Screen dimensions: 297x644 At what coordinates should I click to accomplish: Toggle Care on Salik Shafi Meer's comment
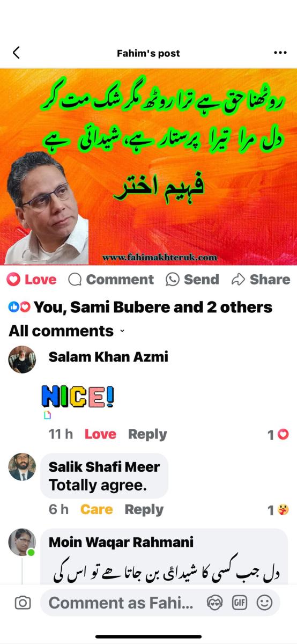96,509
